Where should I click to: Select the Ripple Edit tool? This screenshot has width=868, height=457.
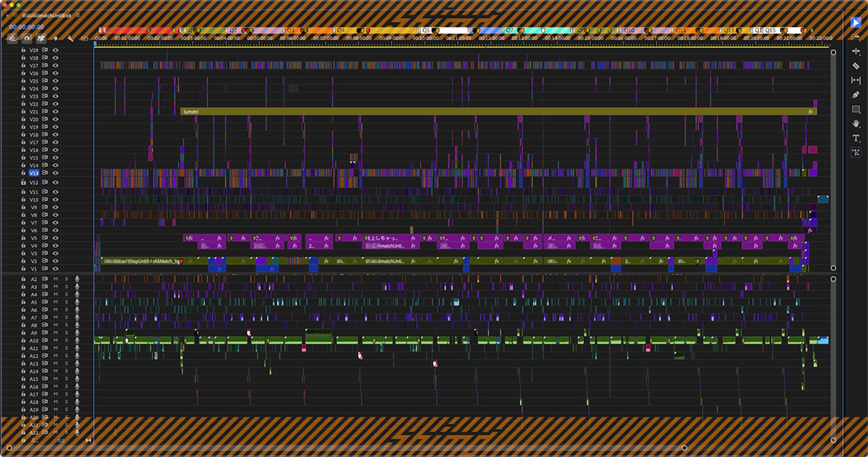(x=856, y=51)
